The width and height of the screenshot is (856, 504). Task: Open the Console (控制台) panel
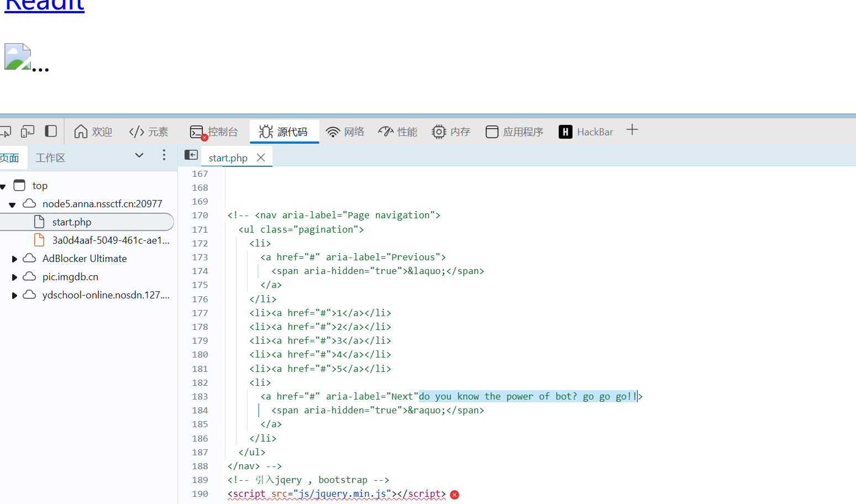click(x=214, y=132)
